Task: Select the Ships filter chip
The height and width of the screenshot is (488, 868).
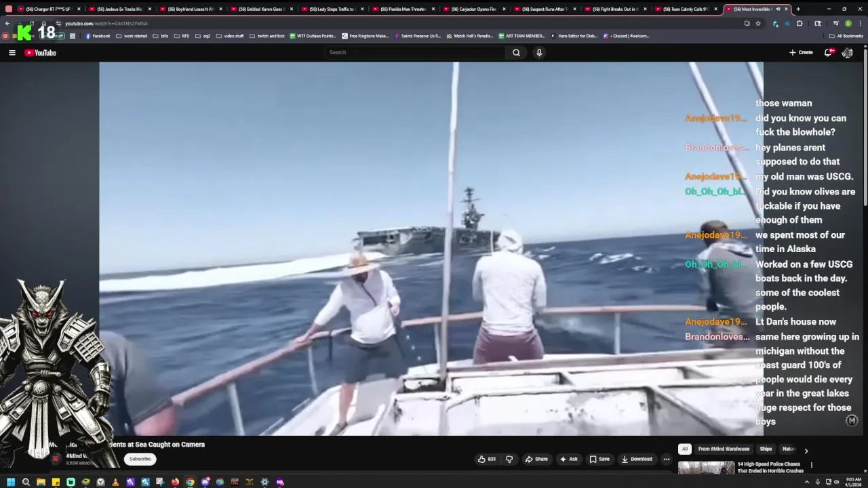Action: (766, 449)
